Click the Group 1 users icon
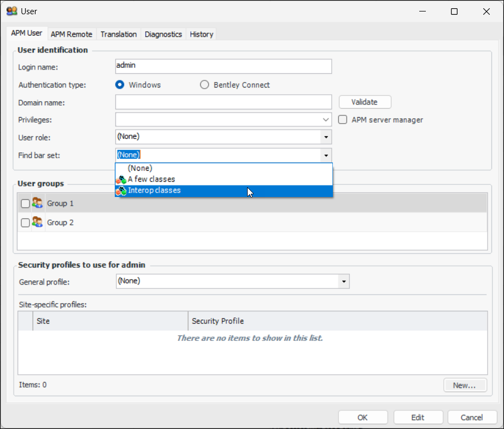Viewport: 504px width, 429px height. (38, 204)
